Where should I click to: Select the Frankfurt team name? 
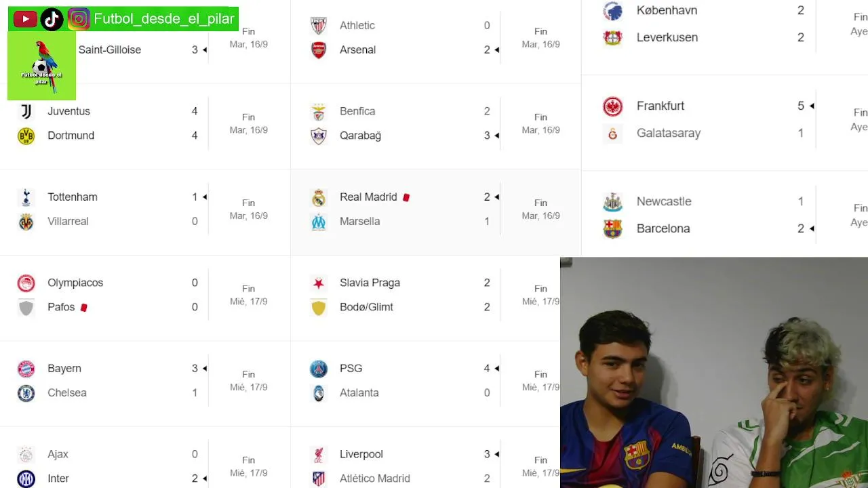660,106
